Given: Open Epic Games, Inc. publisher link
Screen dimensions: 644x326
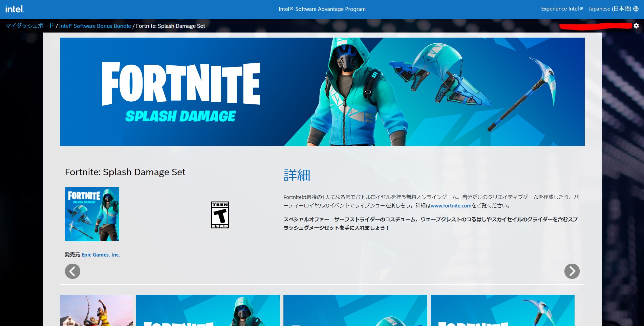Looking at the screenshot, I should click(x=101, y=255).
